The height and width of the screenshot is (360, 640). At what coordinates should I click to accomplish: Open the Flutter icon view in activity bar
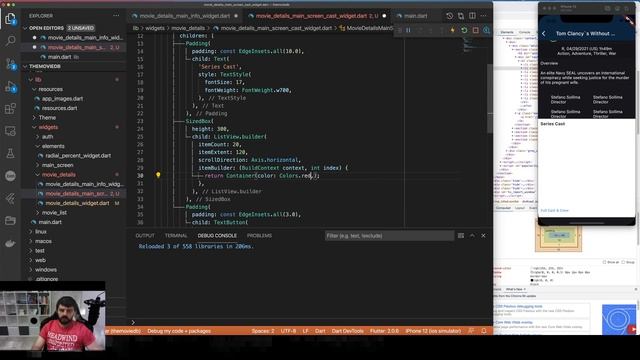(10, 198)
